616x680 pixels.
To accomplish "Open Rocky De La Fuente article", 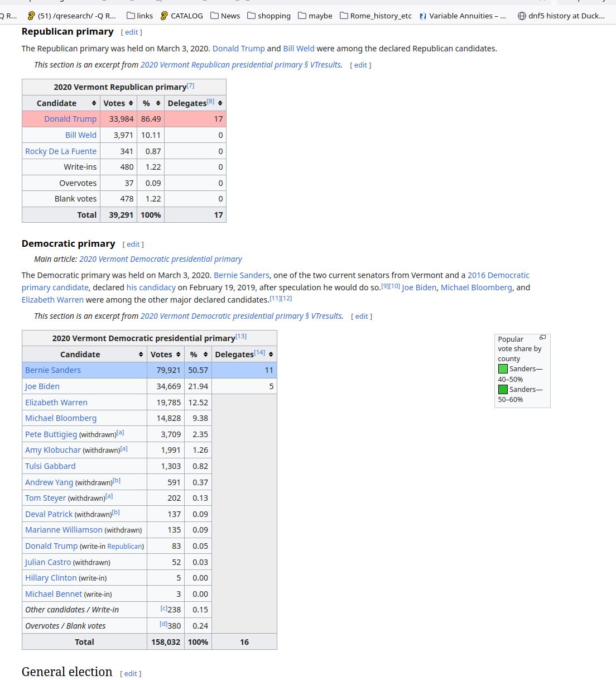I will click(x=61, y=151).
